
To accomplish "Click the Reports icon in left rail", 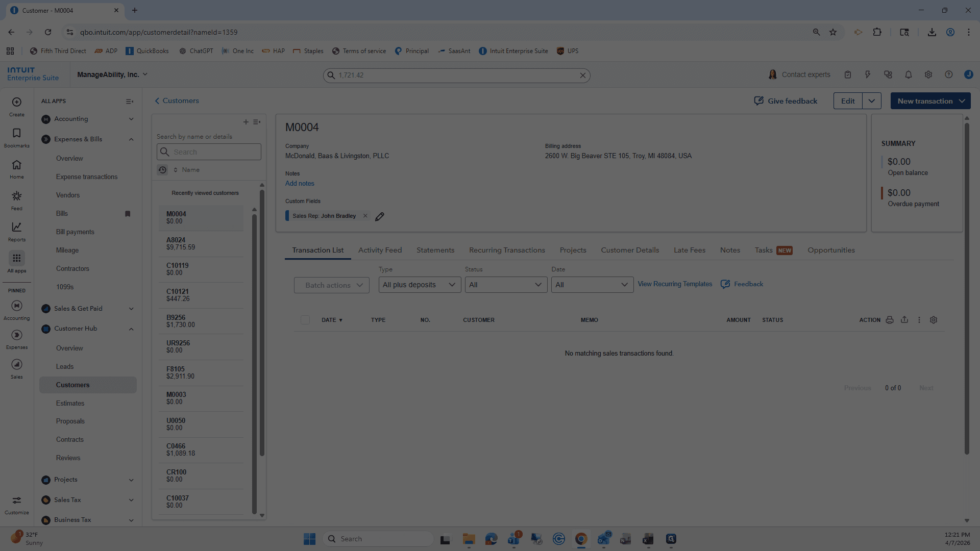I will (17, 232).
